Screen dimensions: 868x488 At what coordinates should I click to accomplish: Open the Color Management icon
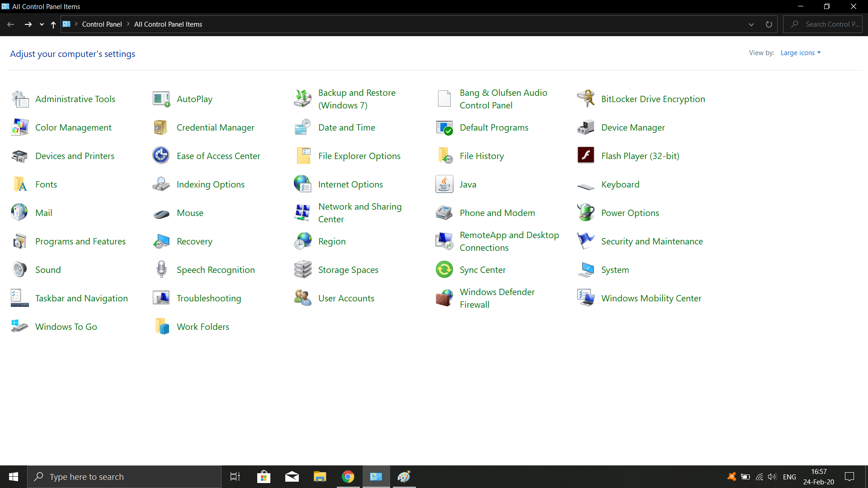click(x=20, y=127)
